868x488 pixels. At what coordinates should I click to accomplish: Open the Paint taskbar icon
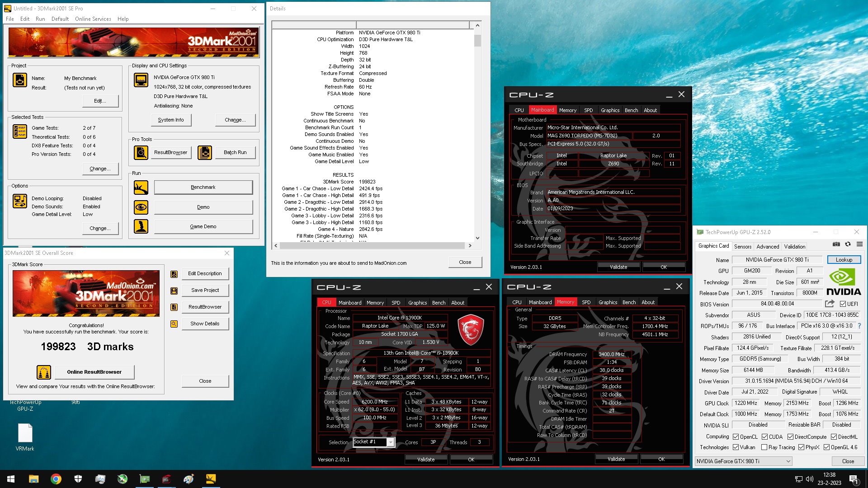pyautogui.click(x=189, y=479)
